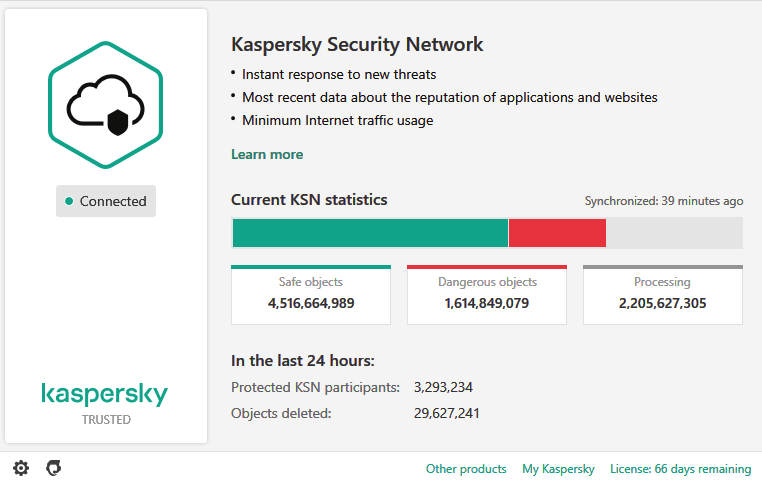Click the gray processing segment of bar

674,233
